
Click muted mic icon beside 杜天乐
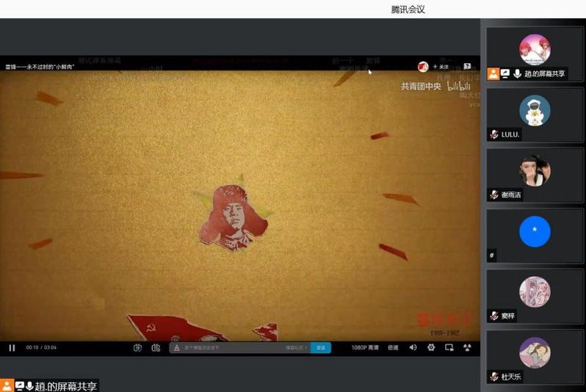pyautogui.click(x=494, y=377)
